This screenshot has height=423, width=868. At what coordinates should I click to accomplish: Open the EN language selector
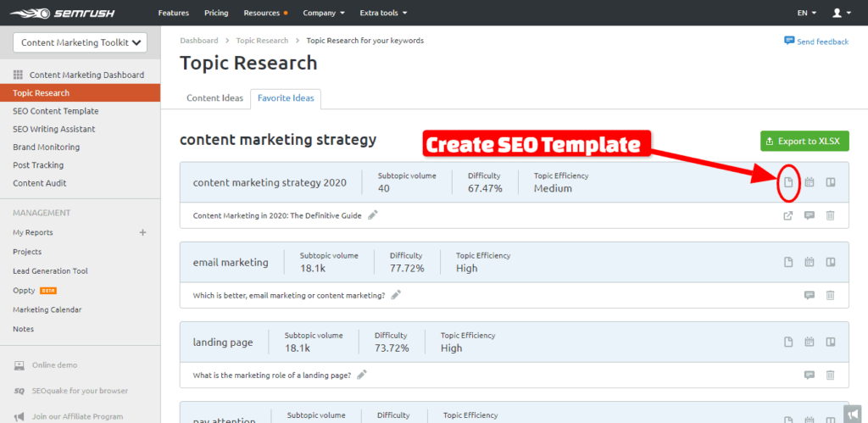click(x=807, y=13)
